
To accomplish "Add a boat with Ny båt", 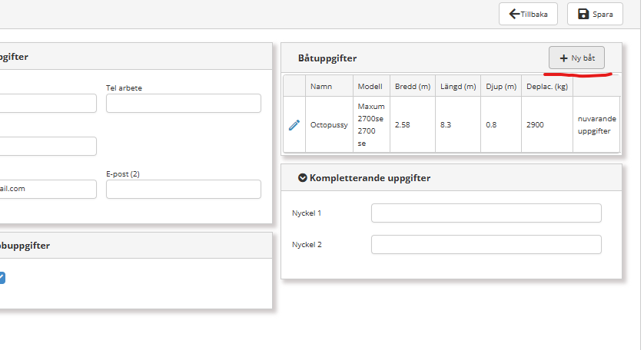I will click(576, 58).
